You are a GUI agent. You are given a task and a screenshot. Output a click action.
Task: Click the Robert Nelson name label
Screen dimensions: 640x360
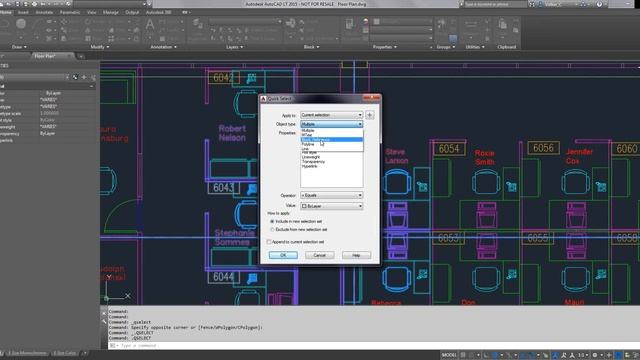coord(232,133)
